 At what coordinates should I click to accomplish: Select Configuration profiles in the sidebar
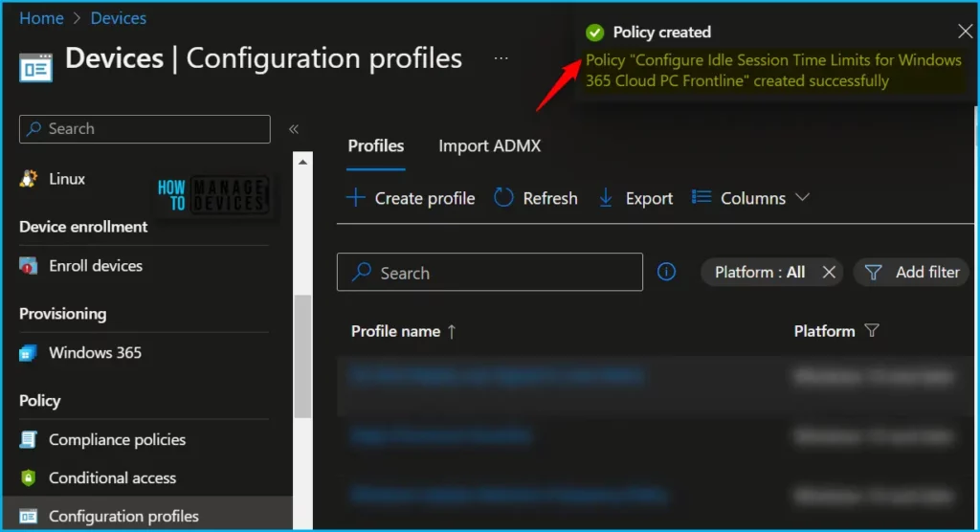(x=123, y=516)
